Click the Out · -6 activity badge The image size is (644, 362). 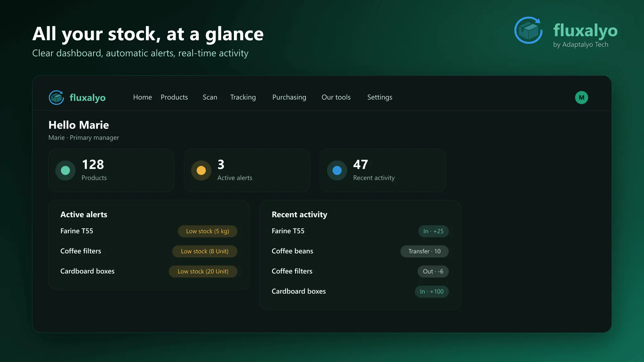pyautogui.click(x=433, y=271)
